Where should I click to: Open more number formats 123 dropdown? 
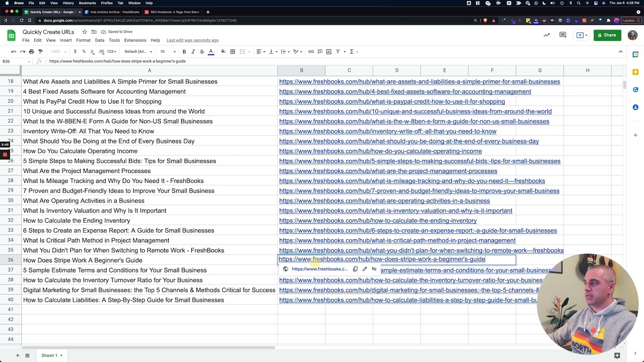(x=112, y=51)
